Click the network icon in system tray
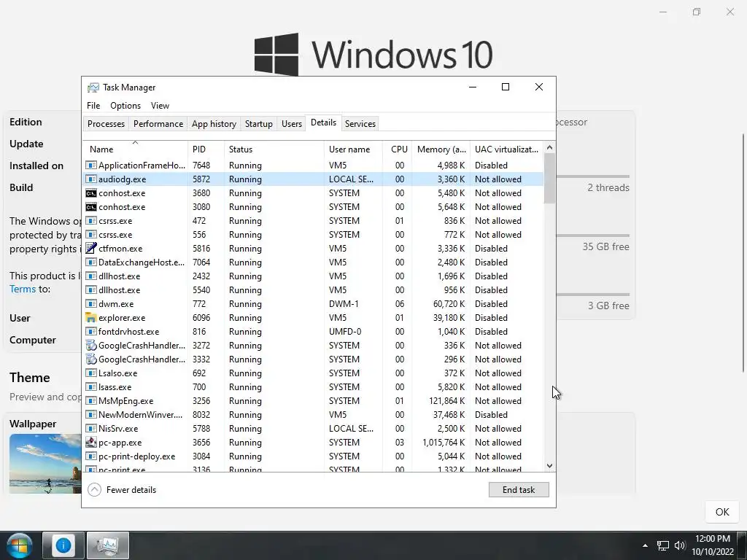The width and height of the screenshot is (747, 560). point(662,545)
